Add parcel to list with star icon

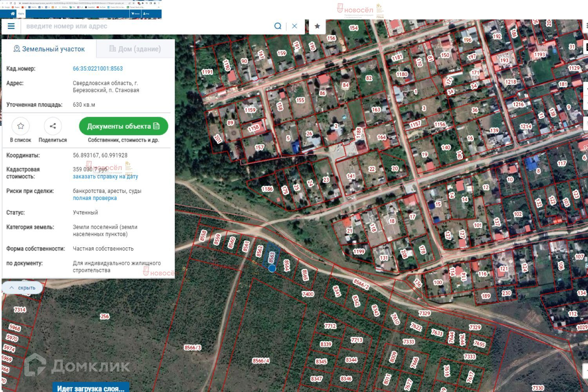tap(21, 126)
